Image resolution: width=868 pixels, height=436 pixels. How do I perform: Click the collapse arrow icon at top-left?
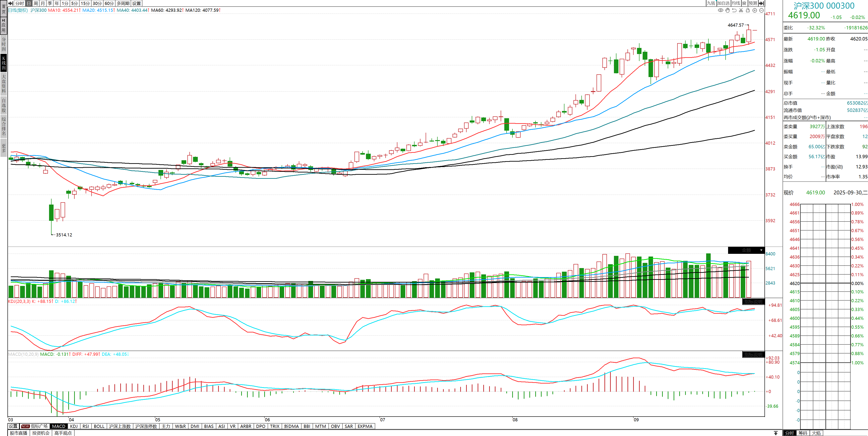coord(11,3)
